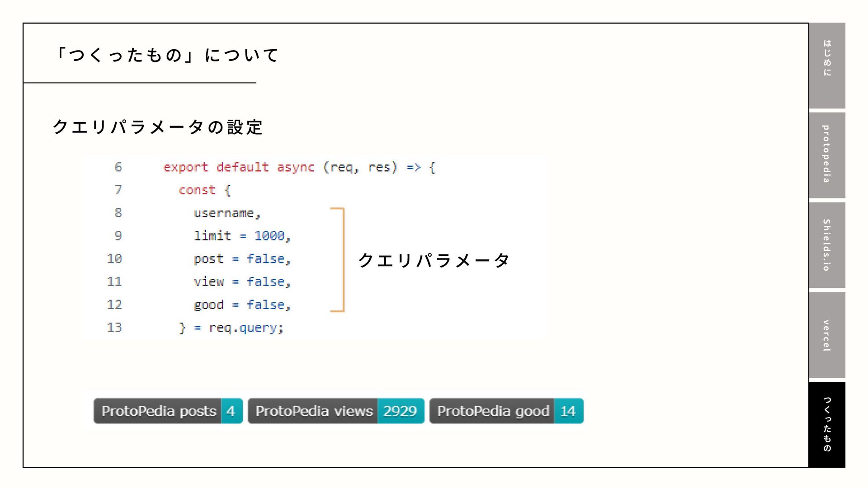Click the 'view = false,' code line
The width and height of the screenshot is (868, 488).
[x=242, y=282]
